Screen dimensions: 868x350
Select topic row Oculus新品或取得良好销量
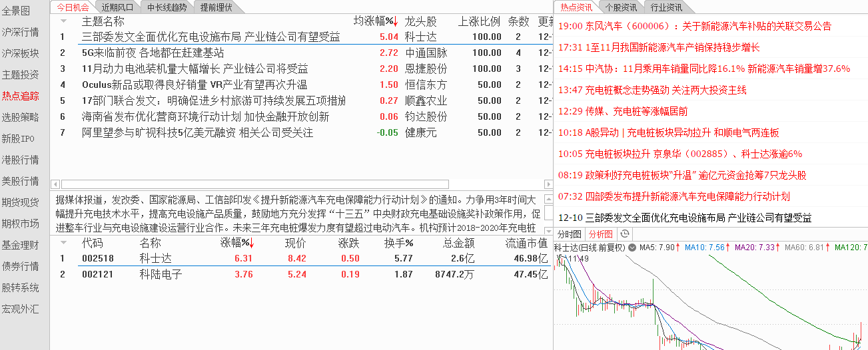coord(302,85)
